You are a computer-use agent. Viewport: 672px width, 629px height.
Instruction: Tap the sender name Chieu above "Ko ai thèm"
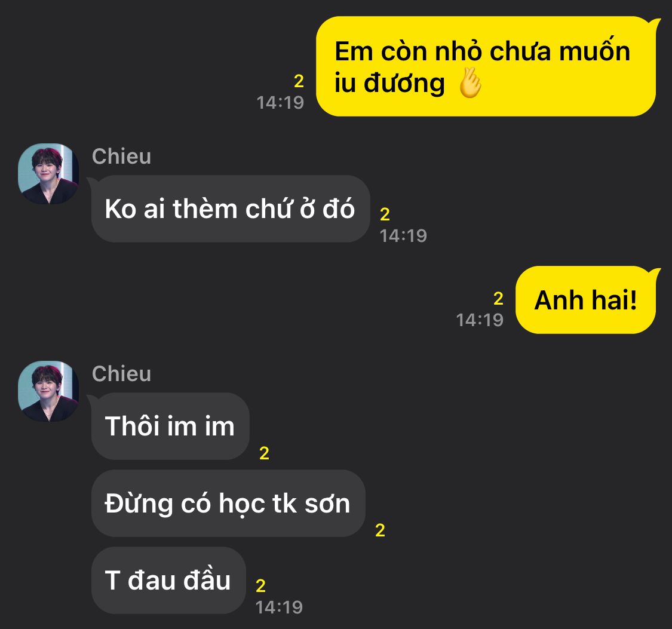click(121, 157)
